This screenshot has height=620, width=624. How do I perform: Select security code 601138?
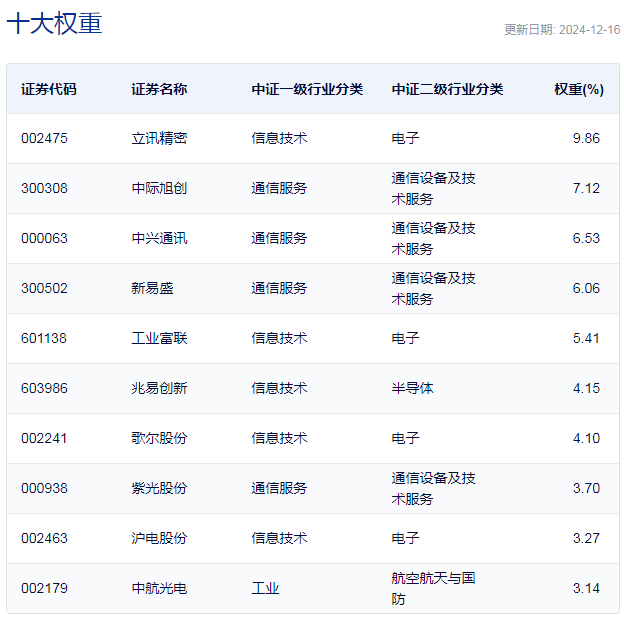pyautogui.click(x=44, y=339)
